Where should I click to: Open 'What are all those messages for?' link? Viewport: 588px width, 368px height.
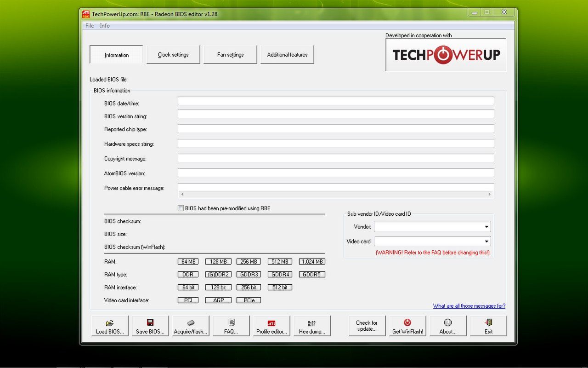(469, 306)
